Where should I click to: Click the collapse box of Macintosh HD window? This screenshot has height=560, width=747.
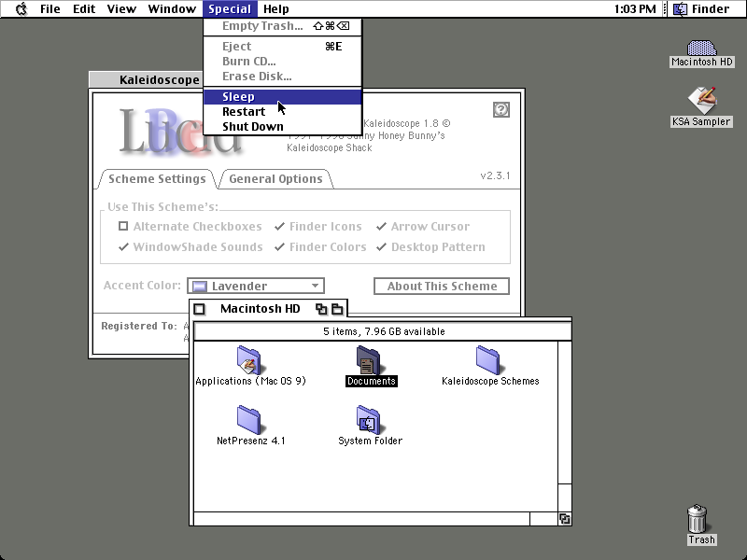(337, 309)
